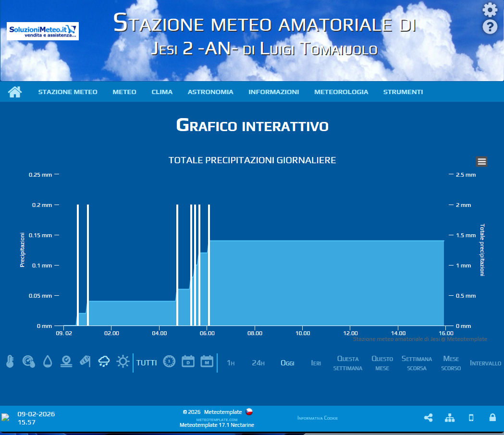Select the solar radiation sun icon
Image resolution: width=504 pixels, height=435 pixels.
click(123, 362)
